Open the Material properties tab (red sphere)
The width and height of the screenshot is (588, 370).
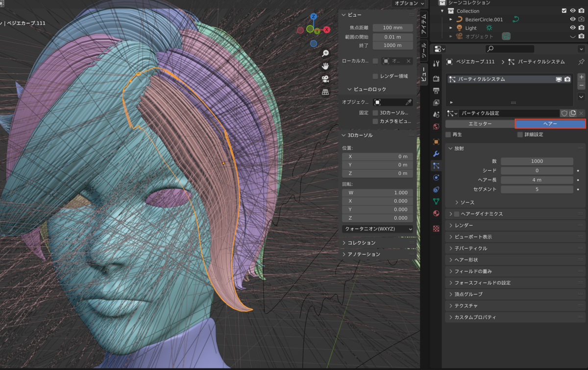coord(436,213)
